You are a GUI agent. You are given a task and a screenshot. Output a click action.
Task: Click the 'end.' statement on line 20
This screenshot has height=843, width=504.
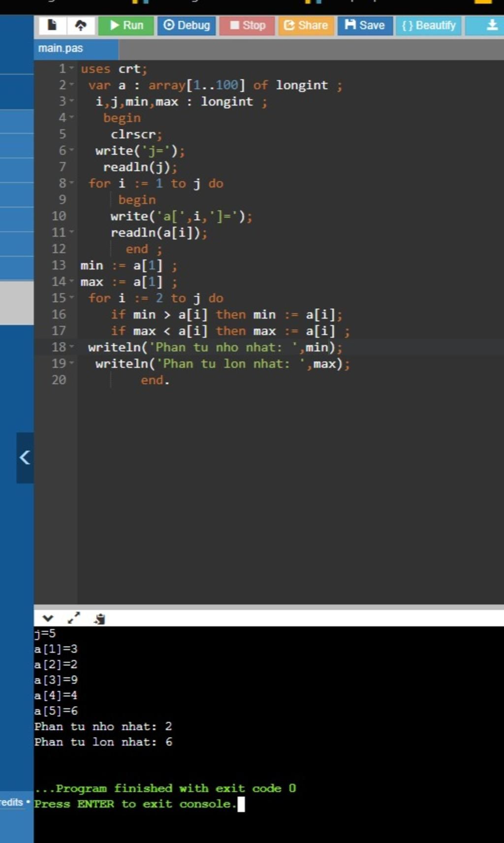(155, 380)
